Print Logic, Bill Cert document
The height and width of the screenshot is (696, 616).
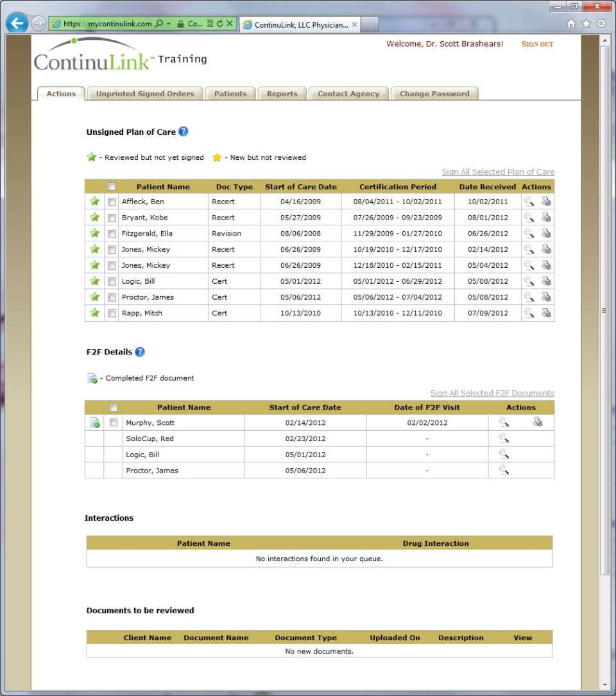(x=546, y=281)
